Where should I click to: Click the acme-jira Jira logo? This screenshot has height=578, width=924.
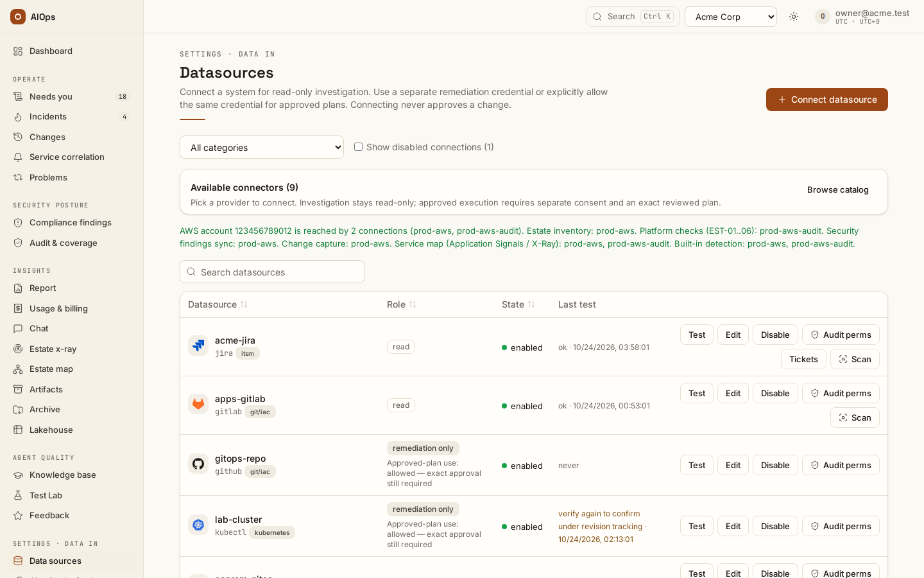pyautogui.click(x=198, y=346)
